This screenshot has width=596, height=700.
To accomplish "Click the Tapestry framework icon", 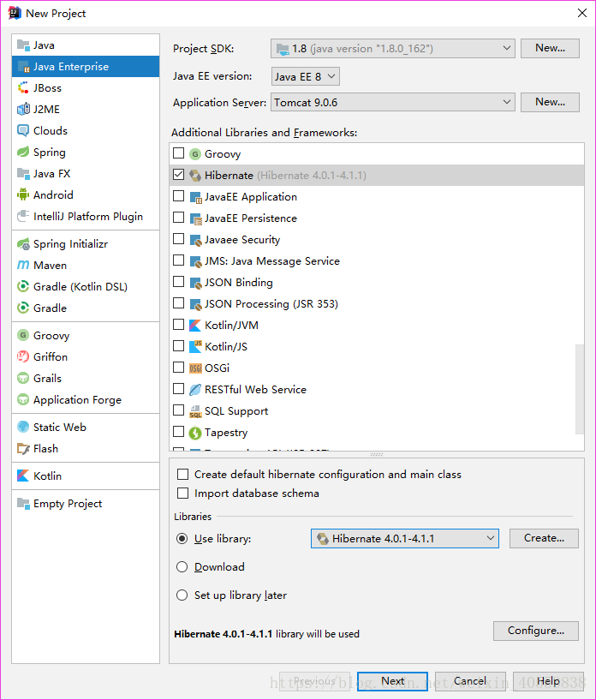I will tap(195, 433).
